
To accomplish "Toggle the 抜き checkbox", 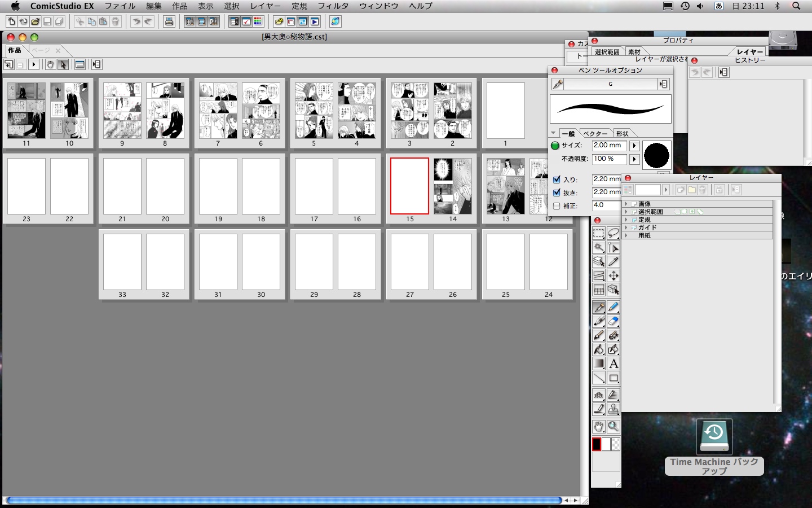I will (557, 192).
